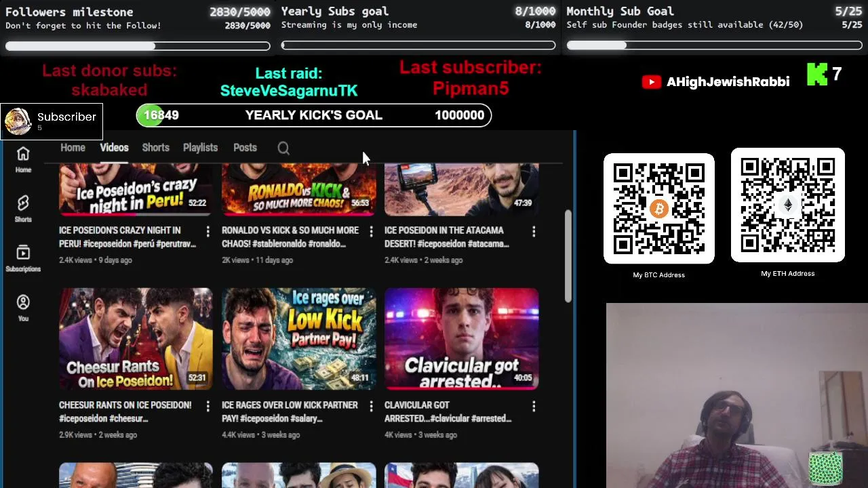868x488 pixels.
Task: Click the 47:39 duration badge
Action: (523, 203)
